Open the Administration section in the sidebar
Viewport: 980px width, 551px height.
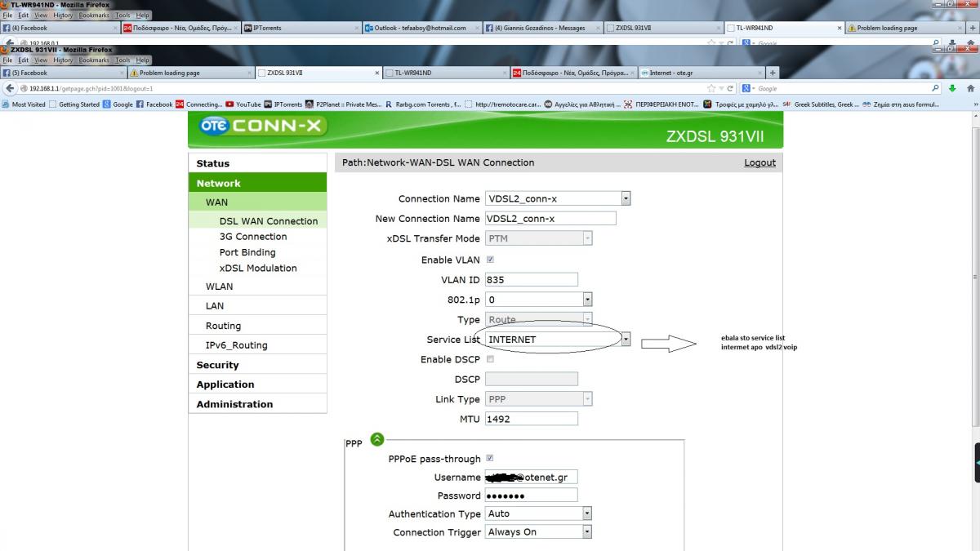(257, 404)
